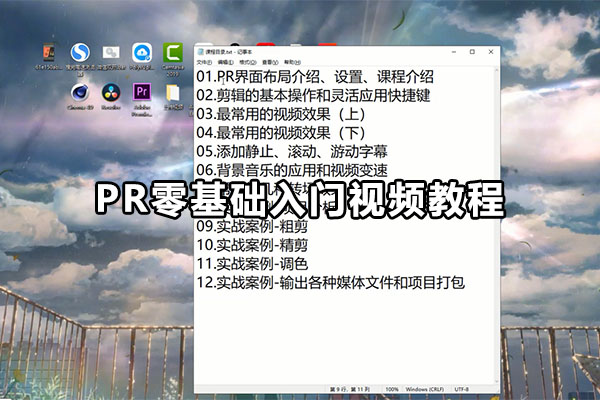Open the 查看 menu in Notepad

coord(270,62)
